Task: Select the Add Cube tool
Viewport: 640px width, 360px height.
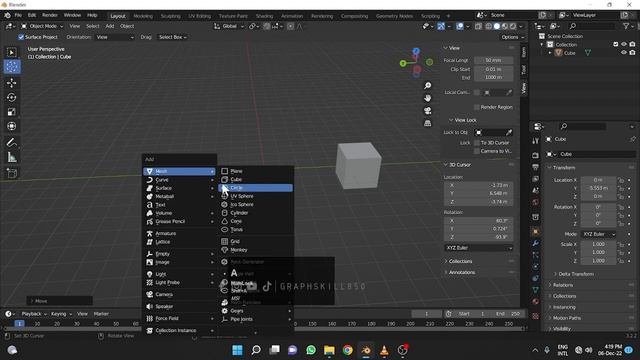Action: click(x=11, y=173)
